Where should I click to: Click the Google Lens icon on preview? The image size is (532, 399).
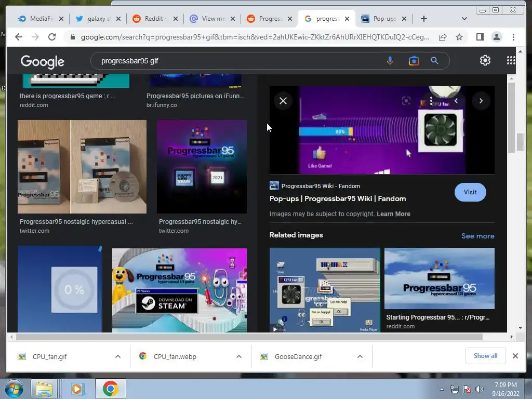point(406,101)
